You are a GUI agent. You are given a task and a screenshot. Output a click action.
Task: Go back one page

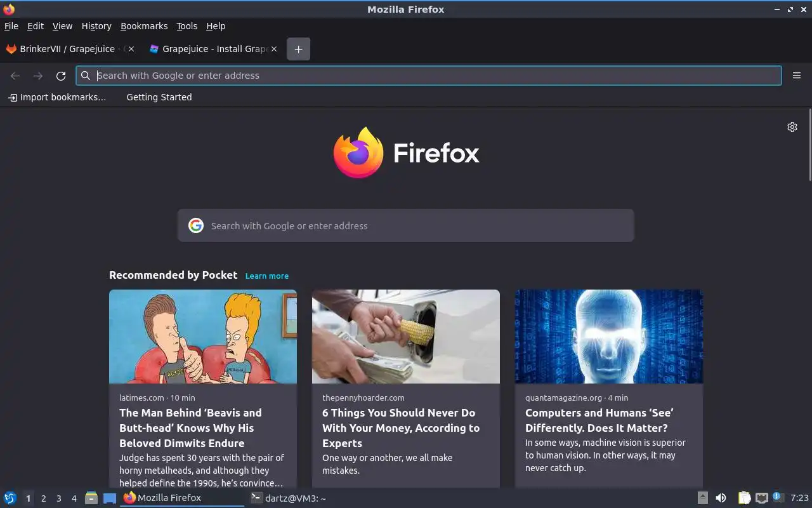tap(15, 76)
